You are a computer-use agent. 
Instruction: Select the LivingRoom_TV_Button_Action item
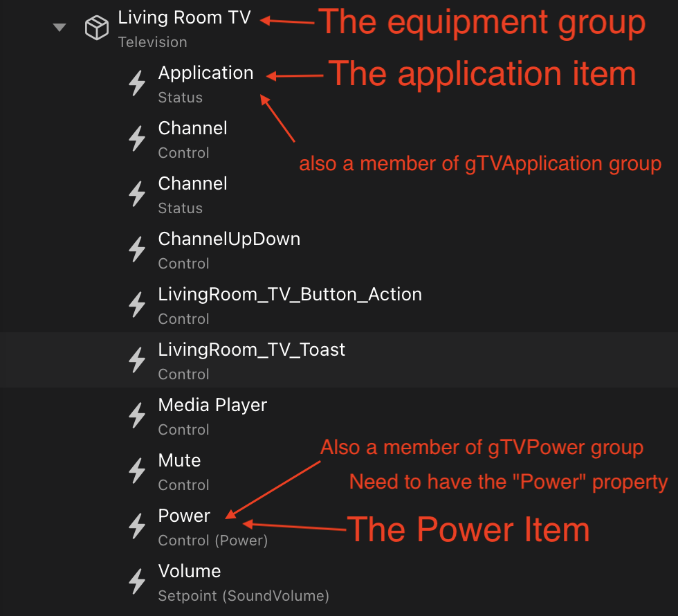point(289,295)
